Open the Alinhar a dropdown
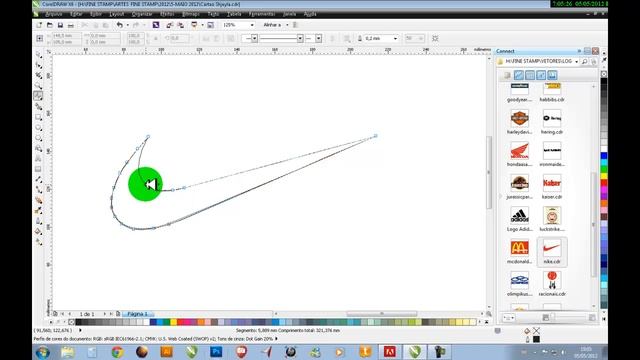Screen dimensions: 640x360 tap(287, 25)
